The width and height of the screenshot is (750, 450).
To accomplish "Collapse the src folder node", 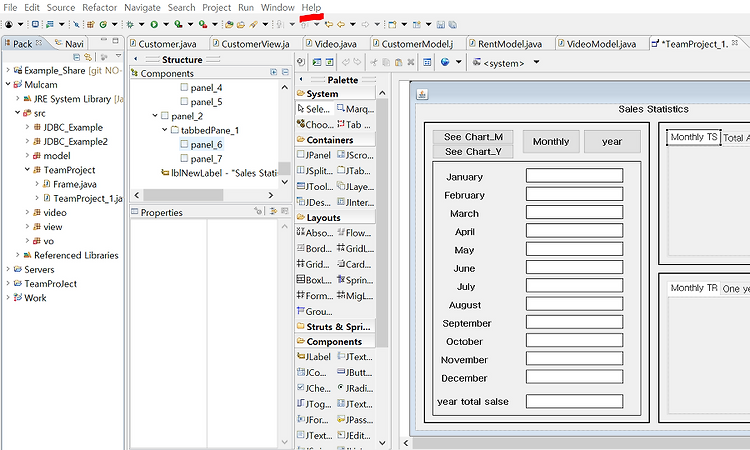I will pyautogui.click(x=18, y=113).
